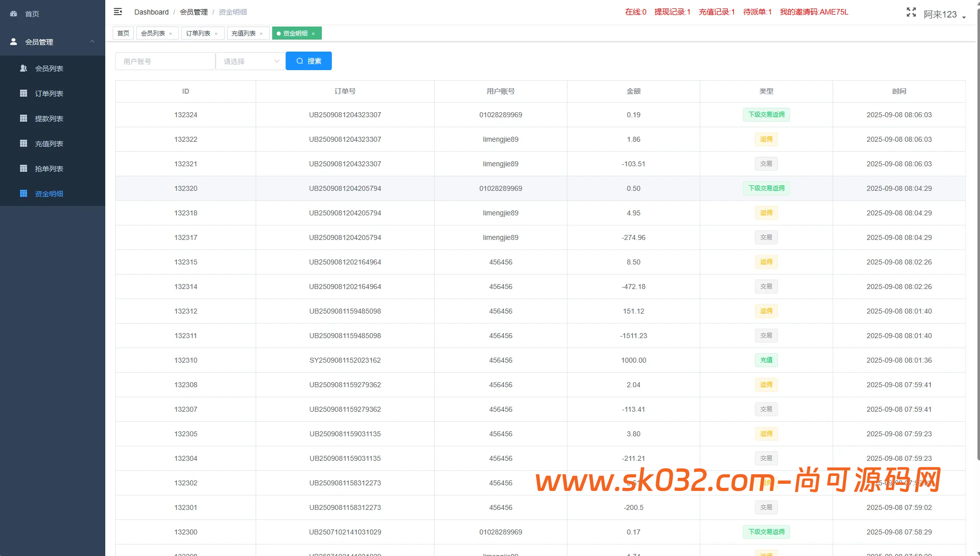
Task: Open 提现记录:1 link in header
Action: click(672, 12)
